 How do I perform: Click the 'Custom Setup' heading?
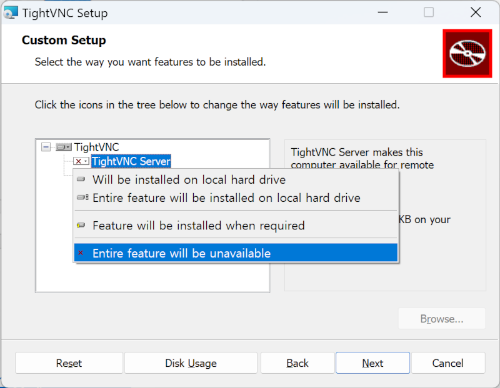point(64,40)
